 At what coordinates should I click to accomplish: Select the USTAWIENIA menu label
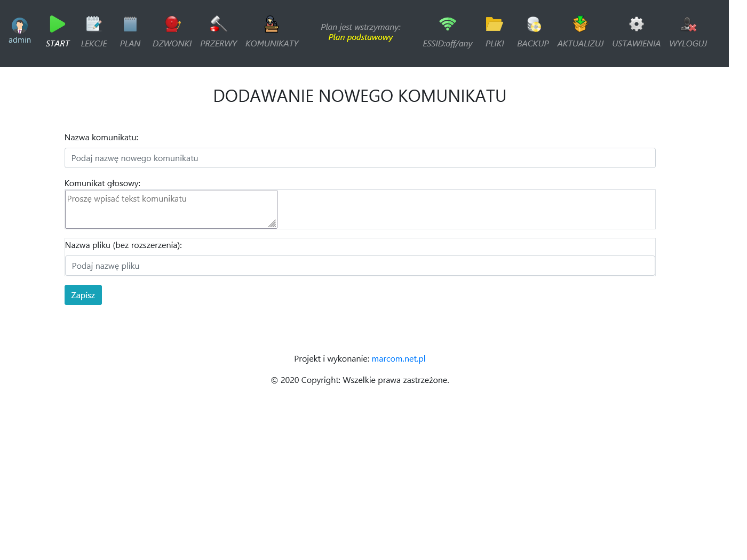637,44
